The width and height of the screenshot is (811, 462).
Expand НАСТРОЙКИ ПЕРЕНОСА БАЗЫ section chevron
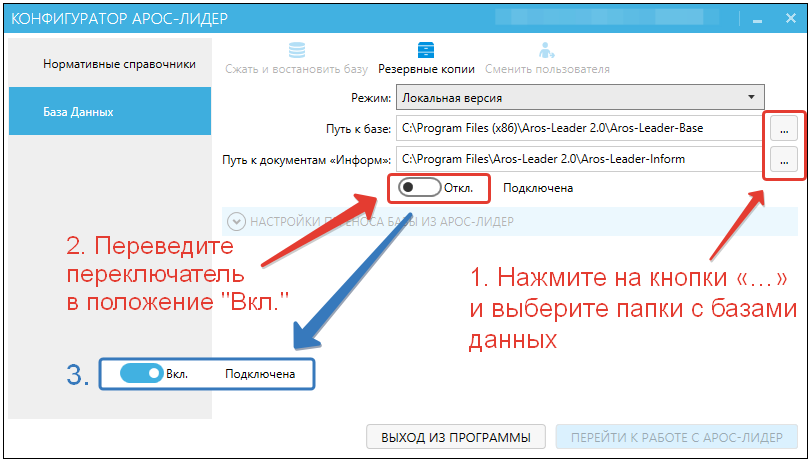coord(236,222)
